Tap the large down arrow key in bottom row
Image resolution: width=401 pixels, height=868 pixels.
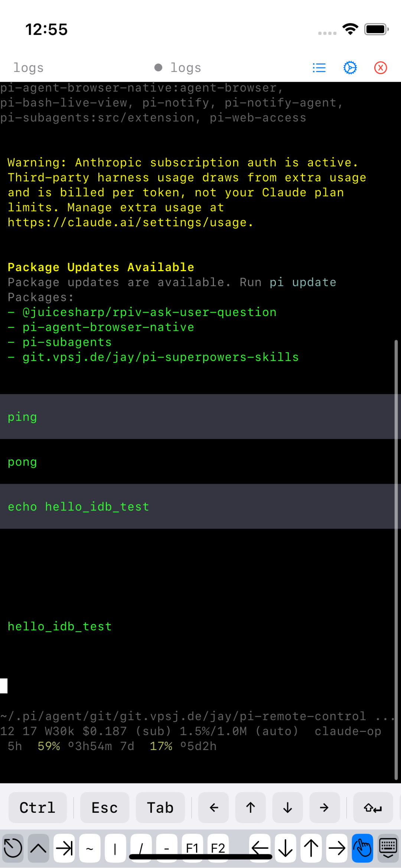point(286,848)
